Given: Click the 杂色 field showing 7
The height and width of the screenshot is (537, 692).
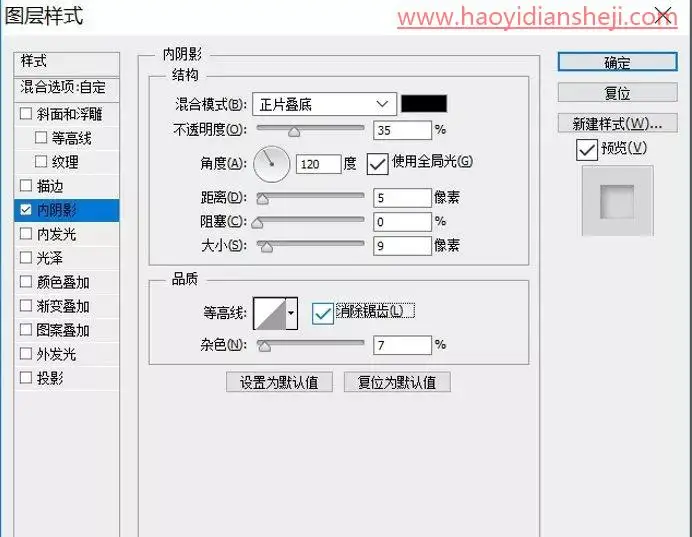Looking at the screenshot, I should point(402,345).
